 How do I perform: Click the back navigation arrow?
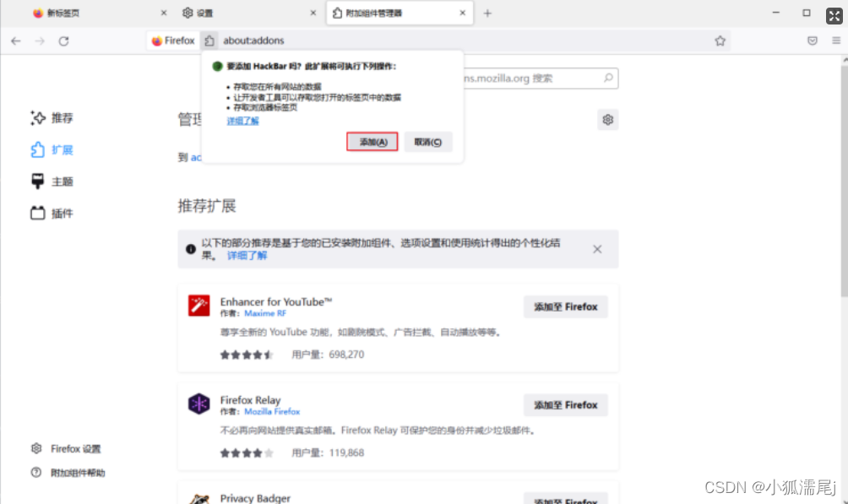(16, 41)
